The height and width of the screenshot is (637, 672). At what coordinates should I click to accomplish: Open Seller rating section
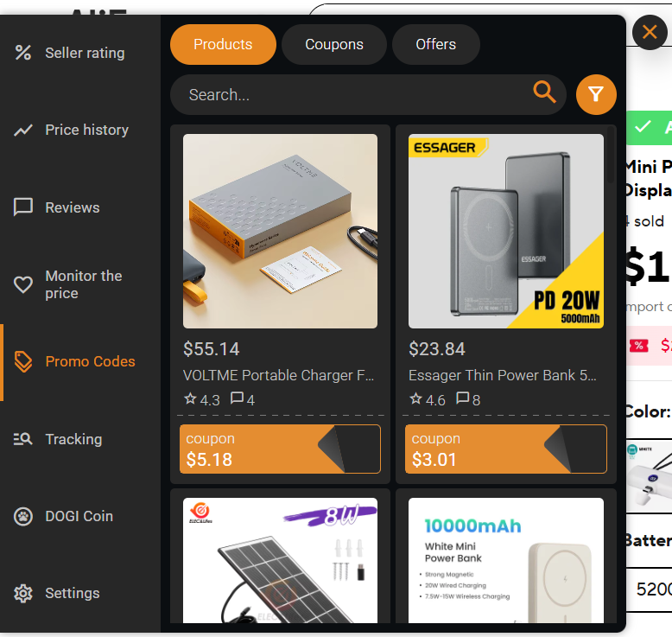pyautogui.click(x=80, y=53)
